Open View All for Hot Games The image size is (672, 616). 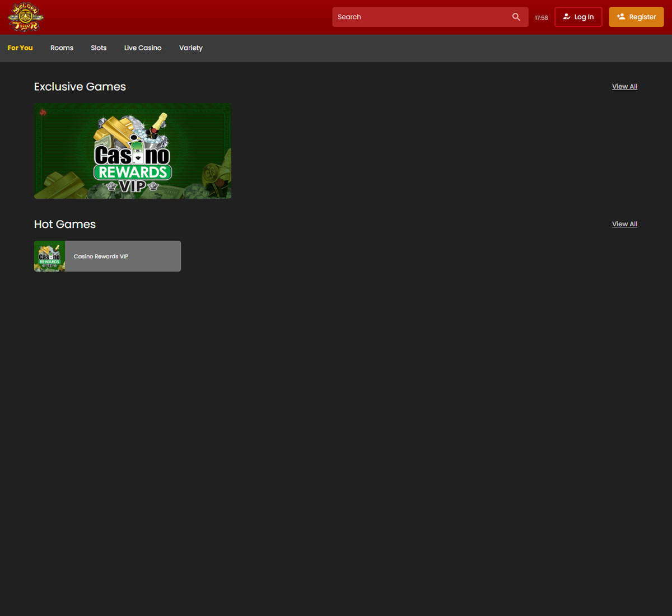point(624,224)
